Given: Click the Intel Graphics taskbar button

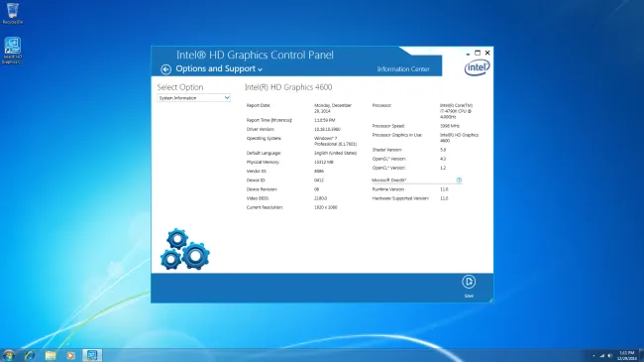Looking at the screenshot, I should pyautogui.click(x=92, y=355).
